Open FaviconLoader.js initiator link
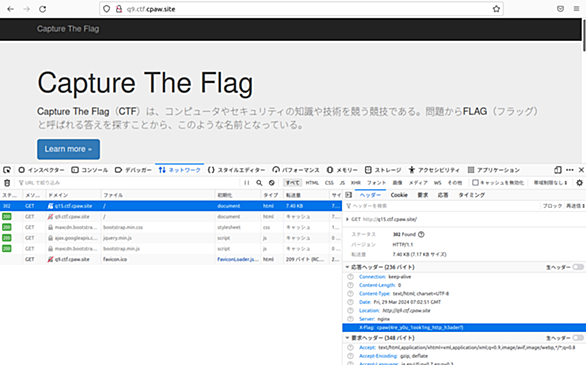The image size is (586, 365). [238, 259]
